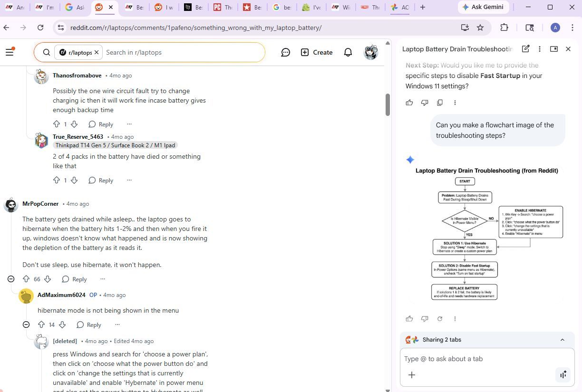Dislike the Fast Startup Gemini response
The width and height of the screenshot is (582, 392).
[425, 103]
